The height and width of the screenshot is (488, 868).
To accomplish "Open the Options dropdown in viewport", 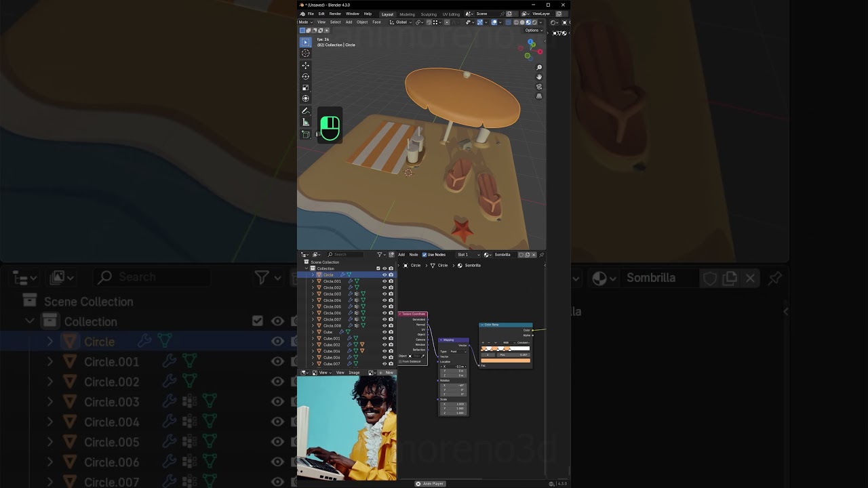I will click(x=534, y=30).
